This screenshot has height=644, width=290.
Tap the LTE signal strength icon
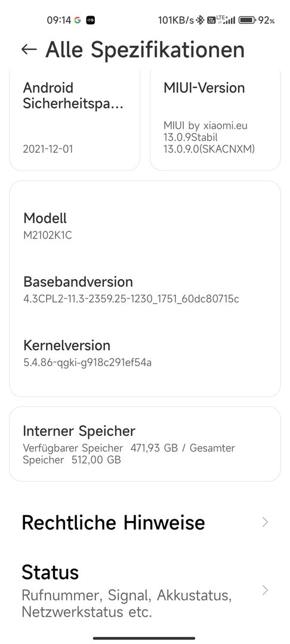[226, 20]
